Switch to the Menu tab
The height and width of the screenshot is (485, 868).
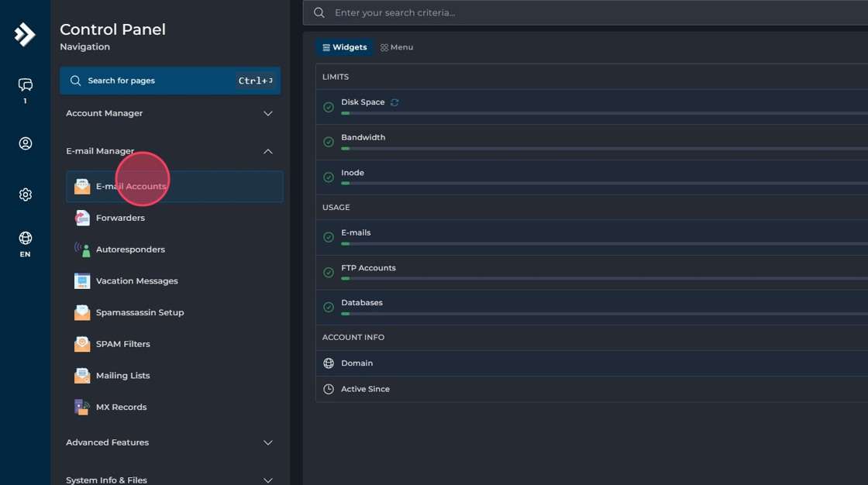[x=397, y=47]
